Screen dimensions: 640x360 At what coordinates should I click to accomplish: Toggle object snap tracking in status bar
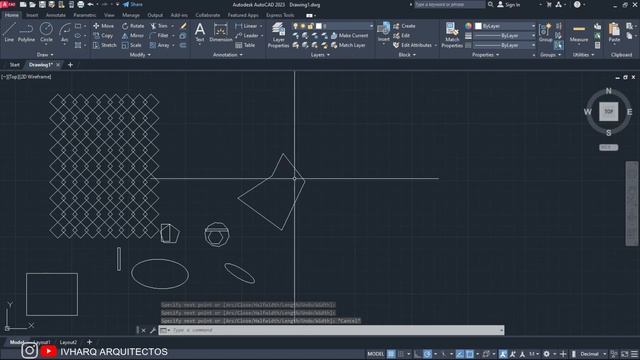point(460,354)
